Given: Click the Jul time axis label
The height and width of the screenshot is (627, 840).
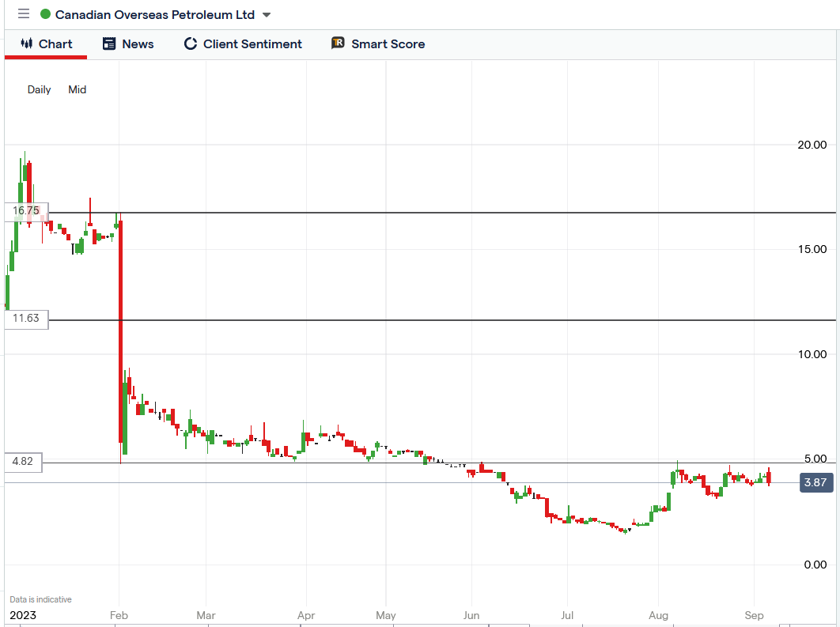Looking at the screenshot, I should coord(567,615).
